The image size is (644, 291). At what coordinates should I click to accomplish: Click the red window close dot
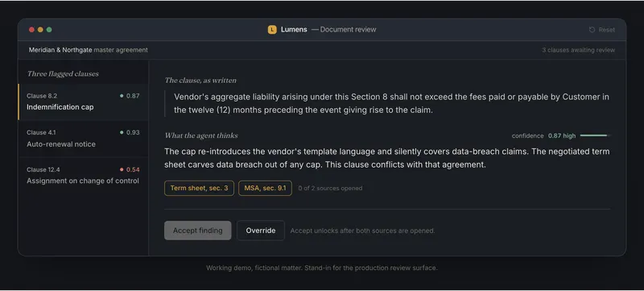(31, 30)
